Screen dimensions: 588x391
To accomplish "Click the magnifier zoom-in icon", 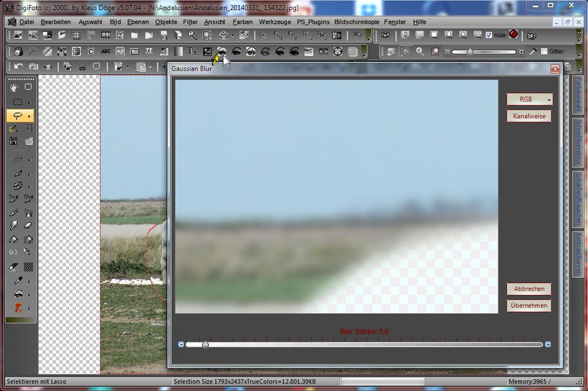I will click(419, 52).
